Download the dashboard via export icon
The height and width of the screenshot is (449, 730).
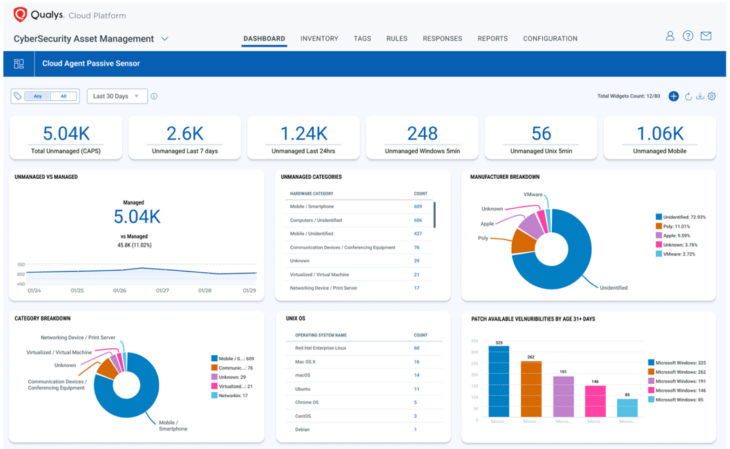click(x=700, y=96)
